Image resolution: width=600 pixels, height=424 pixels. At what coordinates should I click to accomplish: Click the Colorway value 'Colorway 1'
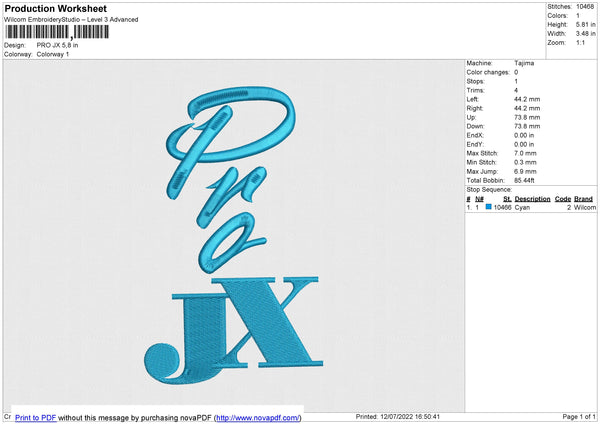click(53, 54)
